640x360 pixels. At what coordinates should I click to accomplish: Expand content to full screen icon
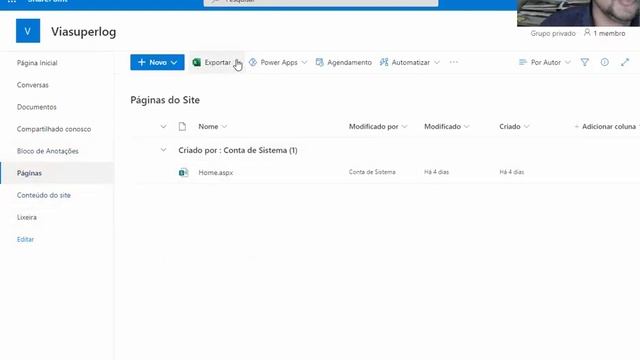pyautogui.click(x=625, y=62)
